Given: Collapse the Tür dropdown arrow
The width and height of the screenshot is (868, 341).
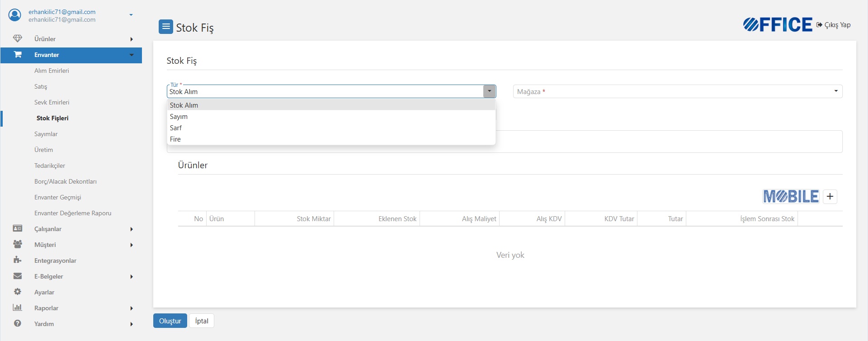Looking at the screenshot, I should tap(489, 91).
